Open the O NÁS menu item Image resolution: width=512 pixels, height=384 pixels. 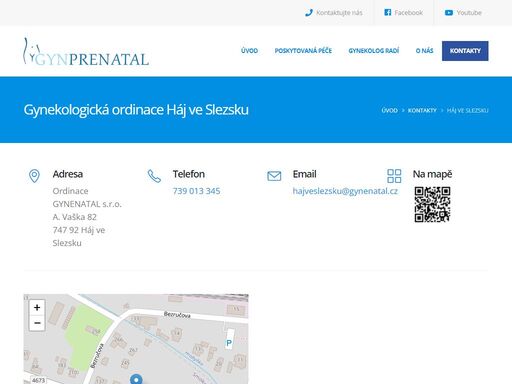coord(424,51)
